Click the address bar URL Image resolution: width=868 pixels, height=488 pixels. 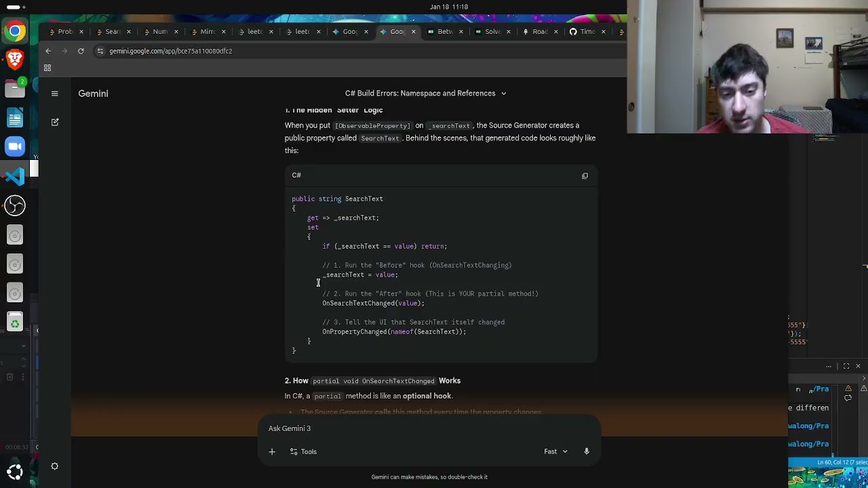(171, 51)
